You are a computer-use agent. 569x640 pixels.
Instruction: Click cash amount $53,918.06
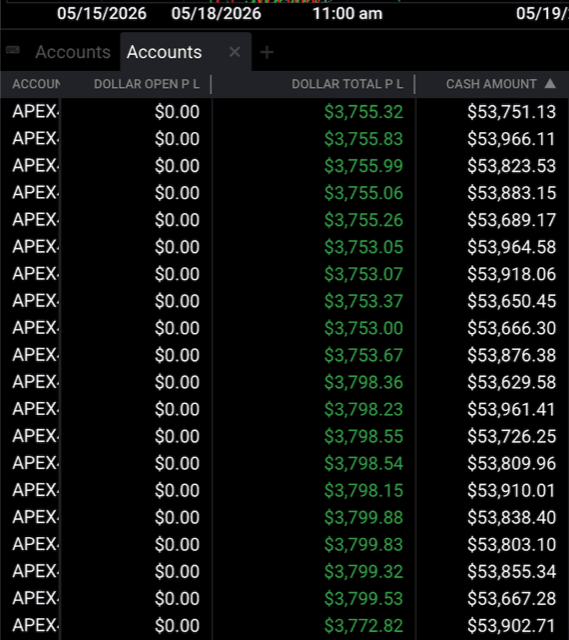pyautogui.click(x=511, y=274)
